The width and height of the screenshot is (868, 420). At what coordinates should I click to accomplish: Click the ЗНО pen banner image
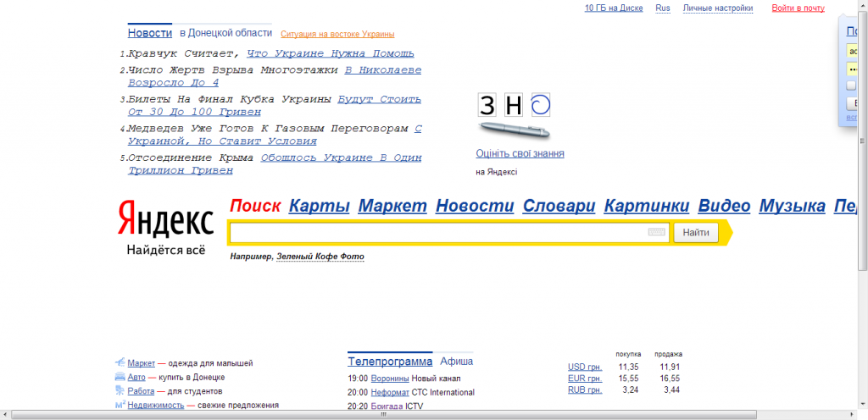coord(515,131)
